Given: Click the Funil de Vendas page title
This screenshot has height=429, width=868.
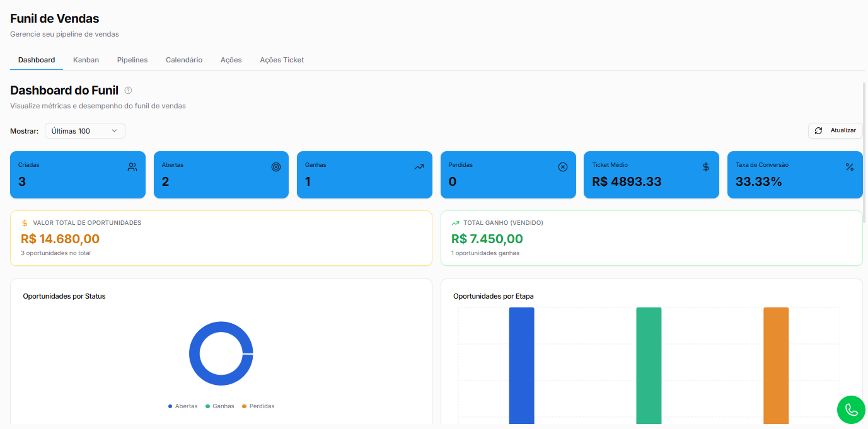Looking at the screenshot, I should (55, 19).
